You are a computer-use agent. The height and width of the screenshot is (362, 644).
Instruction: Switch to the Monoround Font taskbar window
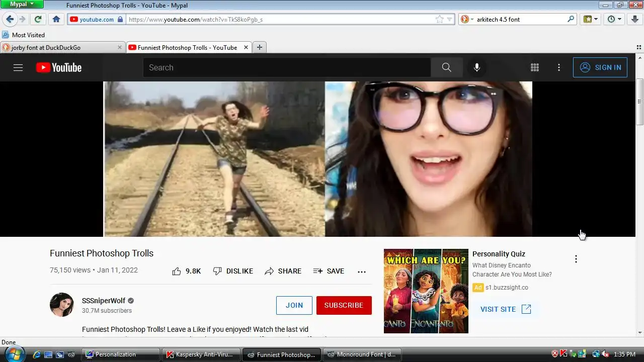[362, 354]
